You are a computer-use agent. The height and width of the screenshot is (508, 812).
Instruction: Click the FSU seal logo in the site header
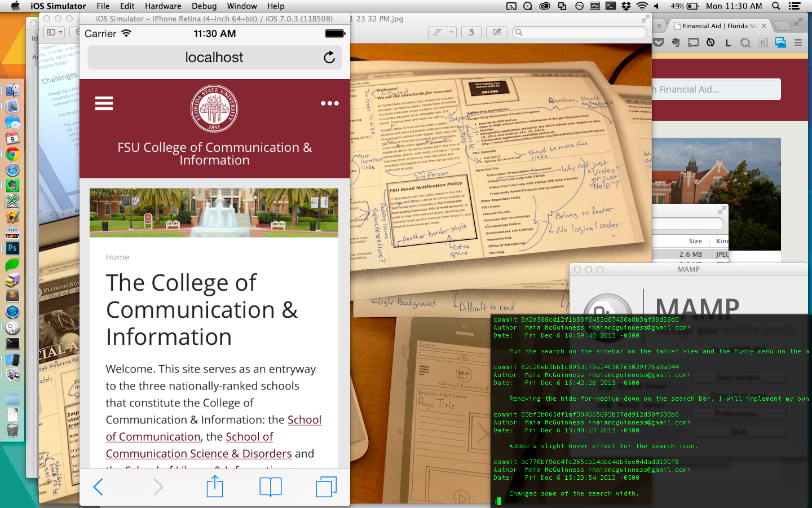[214, 109]
